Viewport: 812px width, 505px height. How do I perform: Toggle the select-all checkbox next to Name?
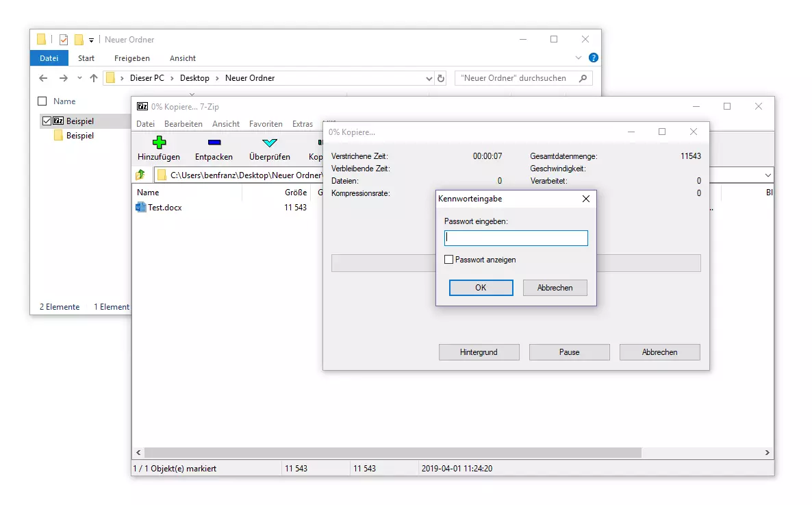[x=42, y=101]
